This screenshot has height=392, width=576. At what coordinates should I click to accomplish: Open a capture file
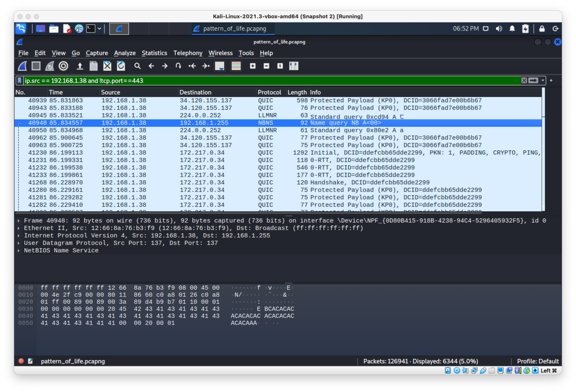coord(80,66)
